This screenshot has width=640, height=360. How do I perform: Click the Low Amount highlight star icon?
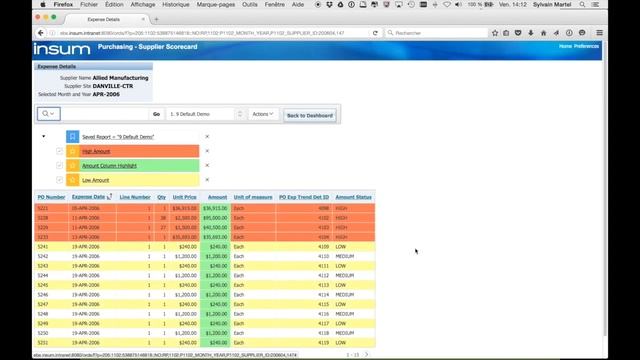(73, 180)
